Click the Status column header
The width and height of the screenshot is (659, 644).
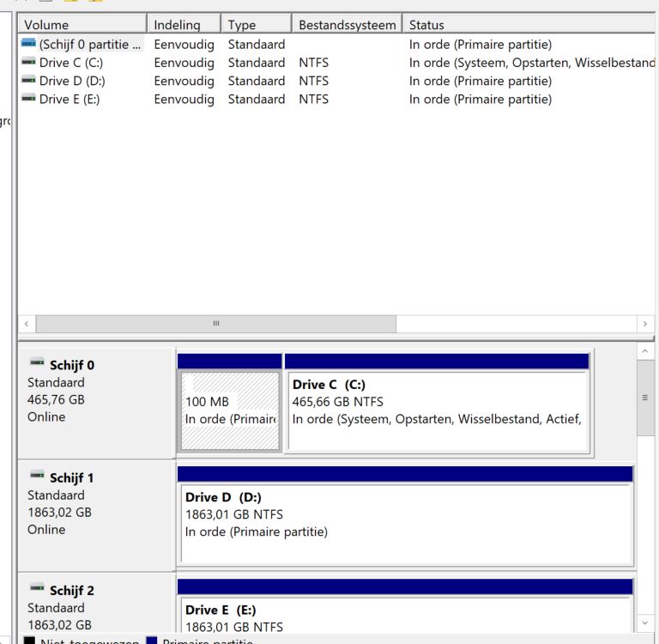tap(528, 25)
